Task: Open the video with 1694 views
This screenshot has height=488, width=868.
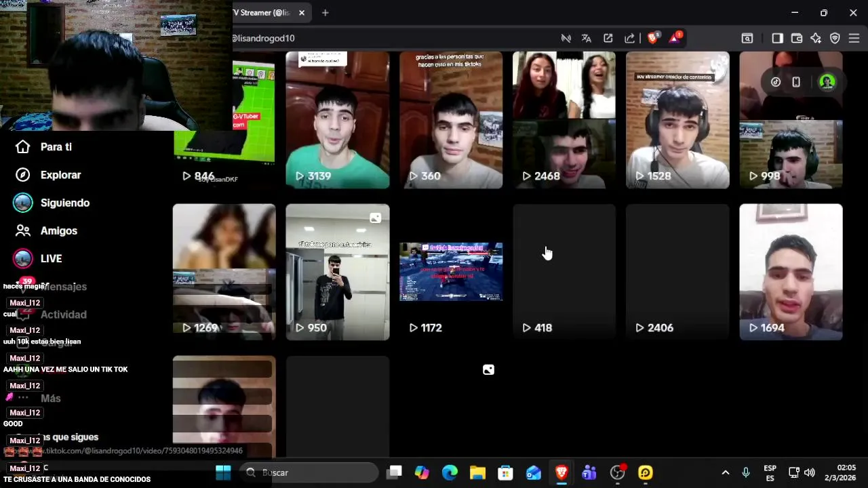Action: (x=791, y=272)
